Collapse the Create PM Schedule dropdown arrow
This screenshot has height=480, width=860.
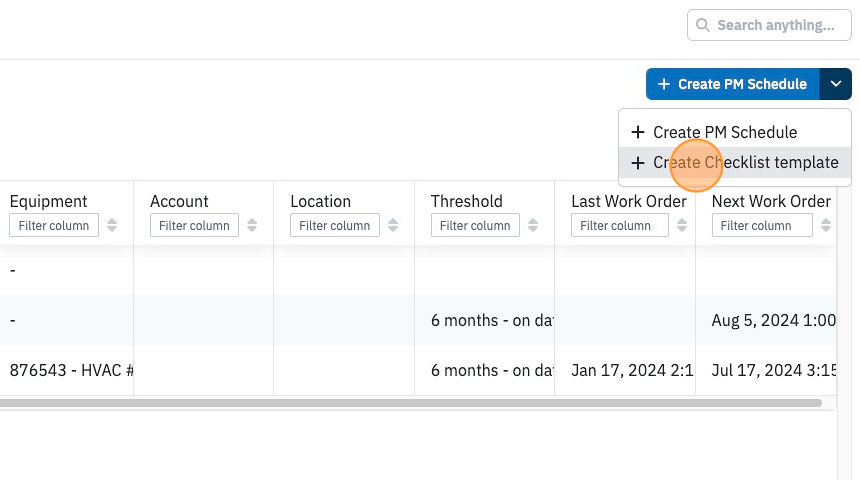[835, 84]
